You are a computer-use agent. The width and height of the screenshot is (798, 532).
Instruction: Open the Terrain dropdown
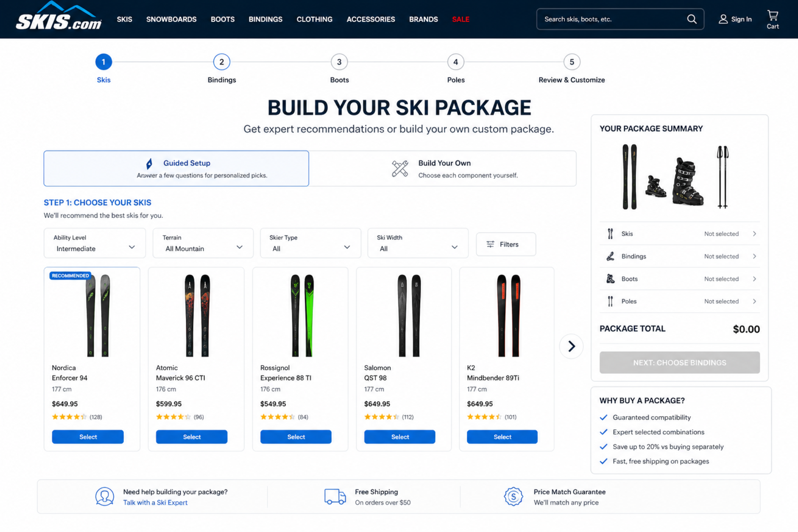point(203,243)
